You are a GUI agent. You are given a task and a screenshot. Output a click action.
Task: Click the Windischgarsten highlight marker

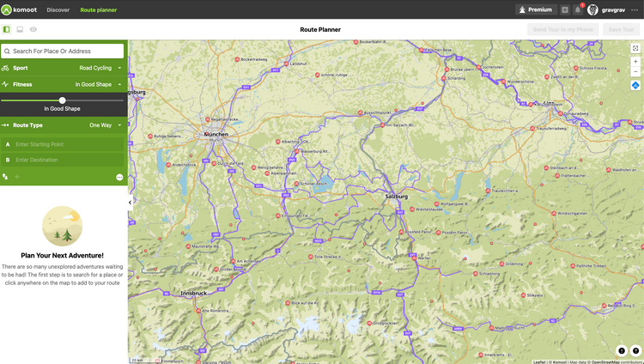pyautogui.click(x=554, y=213)
